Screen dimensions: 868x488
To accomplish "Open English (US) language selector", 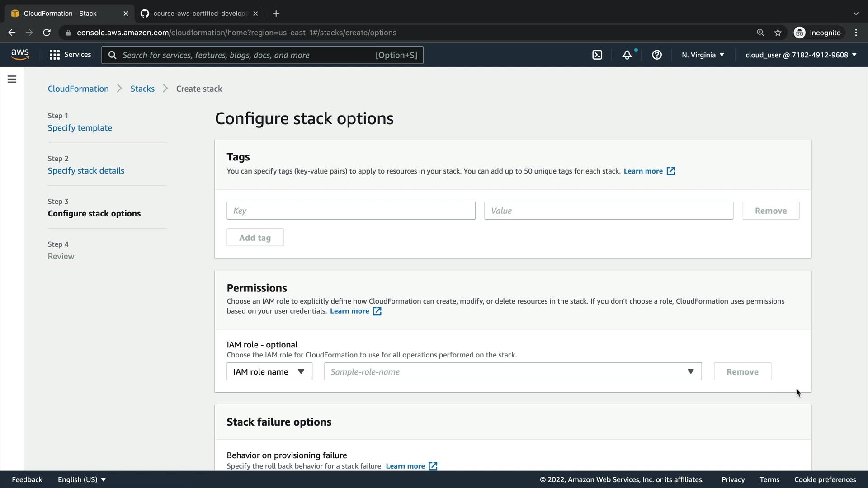I will (x=81, y=479).
